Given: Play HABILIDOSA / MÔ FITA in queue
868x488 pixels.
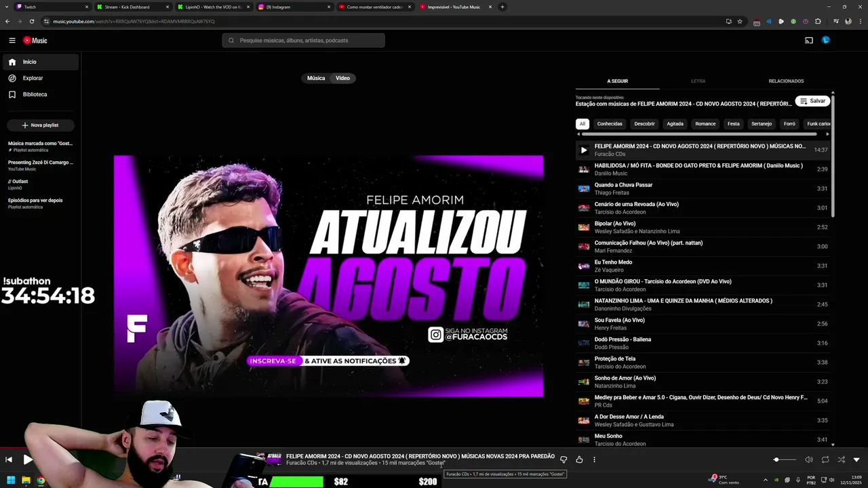Looking at the screenshot, I should [x=703, y=169].
